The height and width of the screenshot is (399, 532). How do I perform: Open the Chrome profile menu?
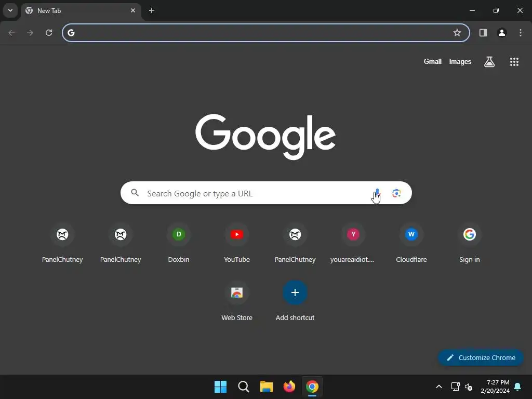[502, 33]
